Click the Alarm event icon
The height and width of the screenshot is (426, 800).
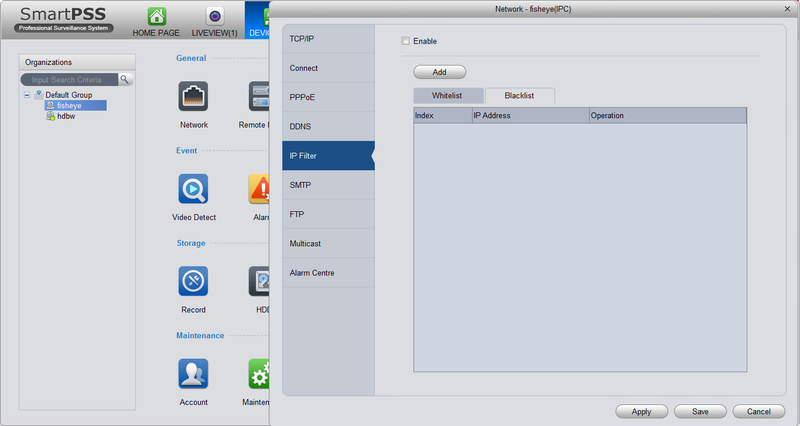(259, 188)
